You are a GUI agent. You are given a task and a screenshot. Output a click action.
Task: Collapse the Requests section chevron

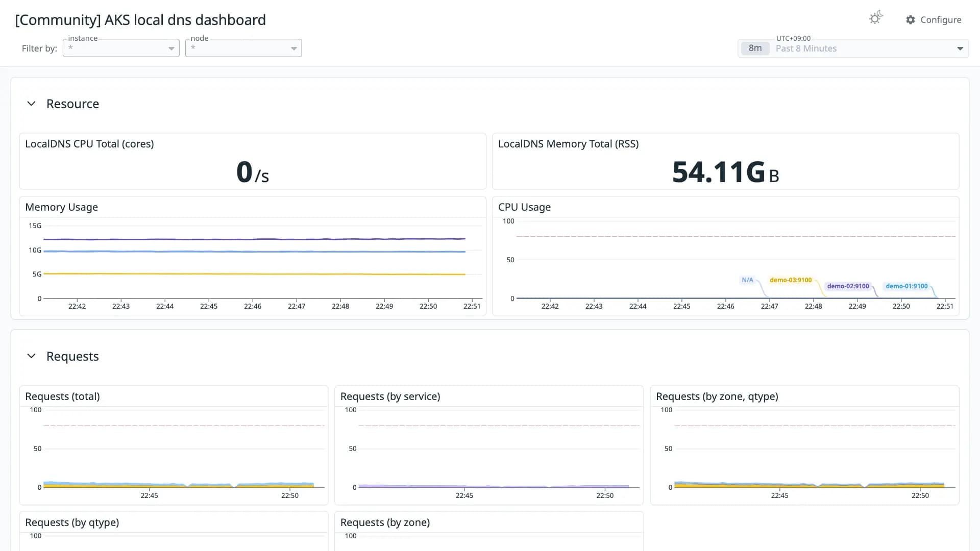tap(31, 356)
